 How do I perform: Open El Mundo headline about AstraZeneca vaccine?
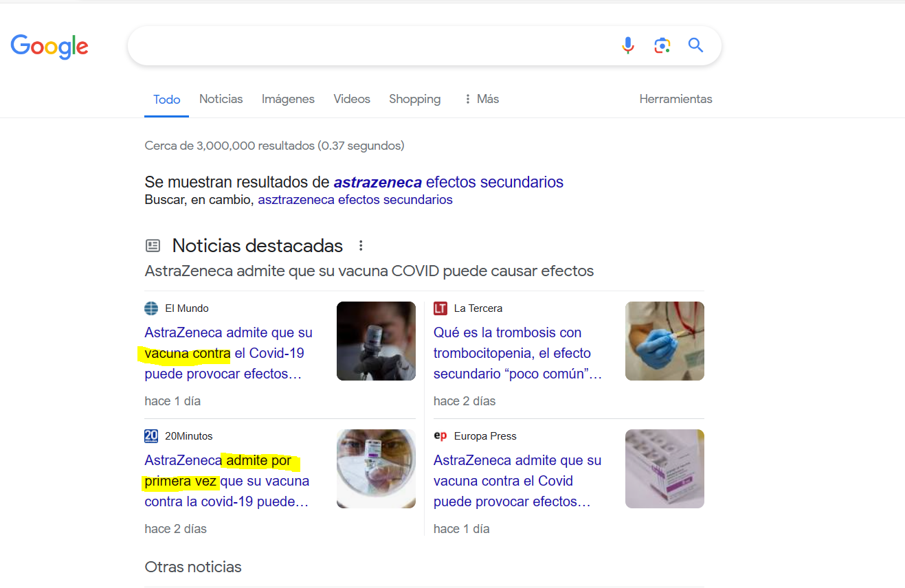tap(229, 353)
